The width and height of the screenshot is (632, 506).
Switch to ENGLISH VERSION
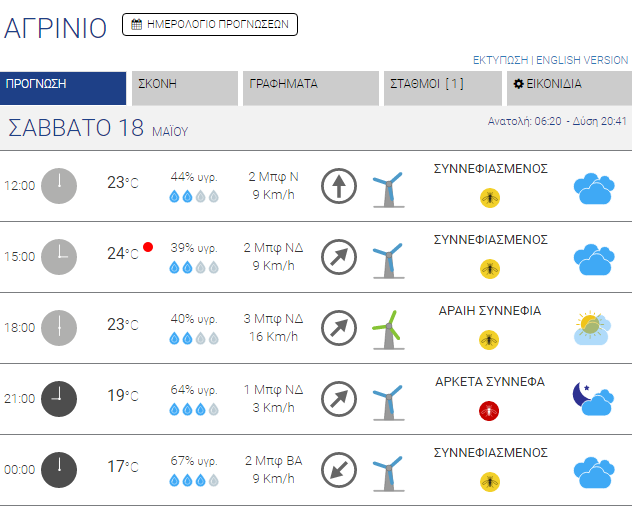click(582, 60)
